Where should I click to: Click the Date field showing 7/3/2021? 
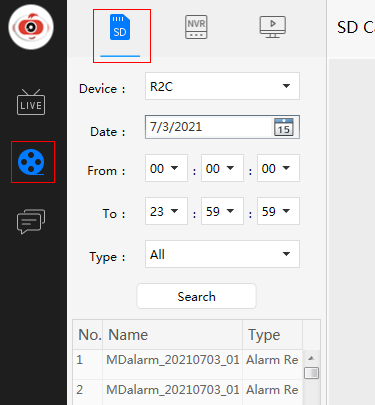222,127
